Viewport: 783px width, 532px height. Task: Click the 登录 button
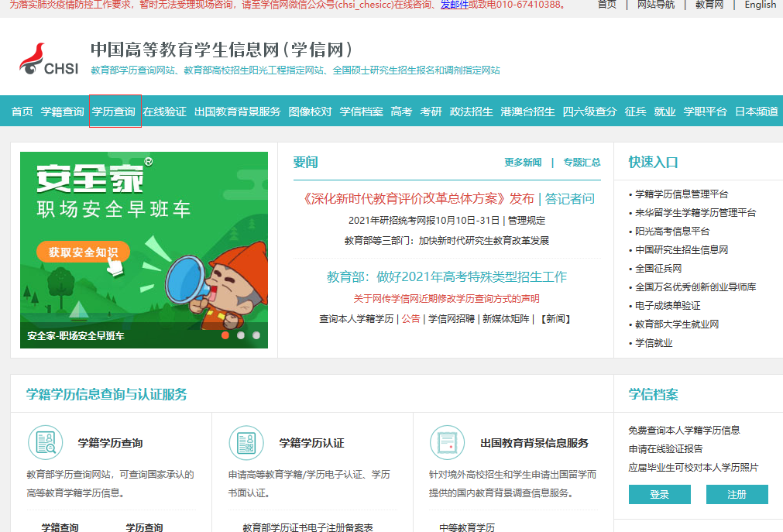pyautogui.click(x=659, y=494)
